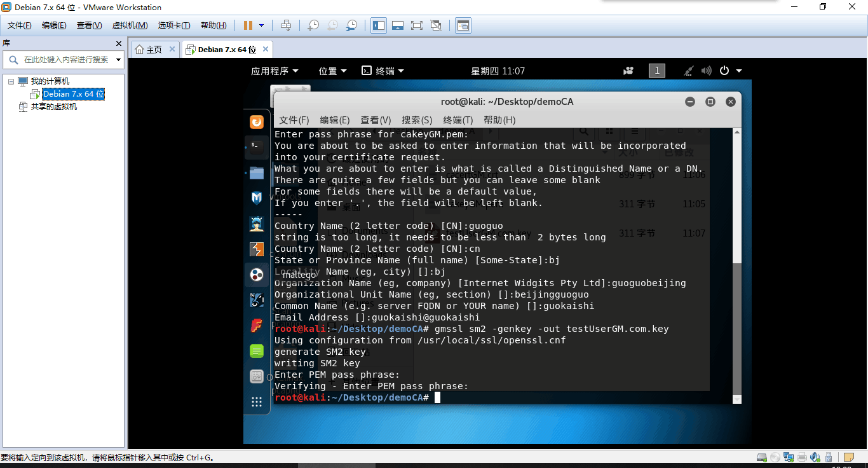Click the printer status icon
The width and height of the screenshot is (868, 468).
tap(802, 457)
